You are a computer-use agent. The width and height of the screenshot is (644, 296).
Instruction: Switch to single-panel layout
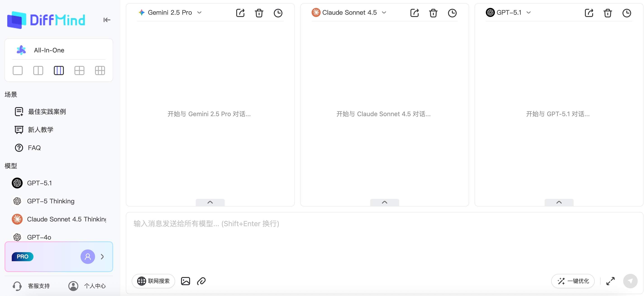17,70
